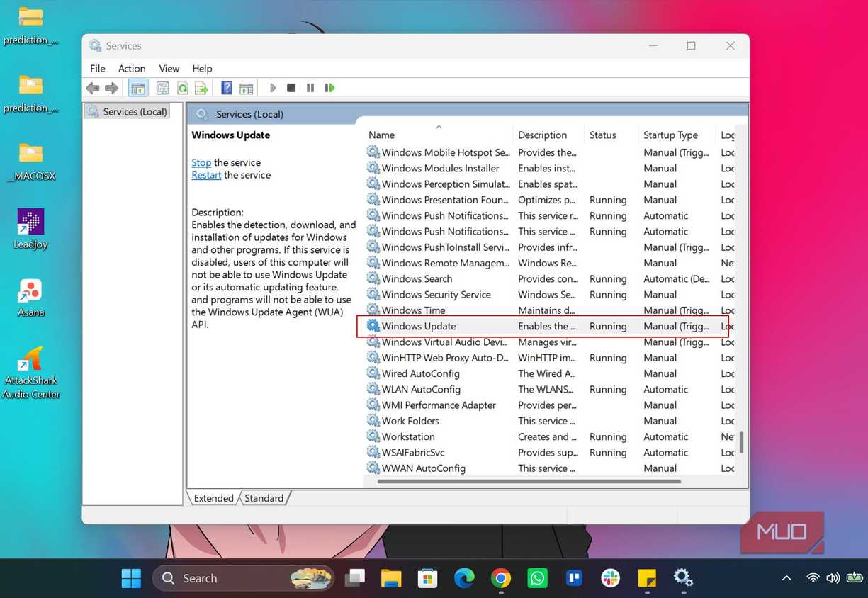The image size is (868, 598).
Task: Click the gear icon next to Windows Time
Action: coord(373,310)
